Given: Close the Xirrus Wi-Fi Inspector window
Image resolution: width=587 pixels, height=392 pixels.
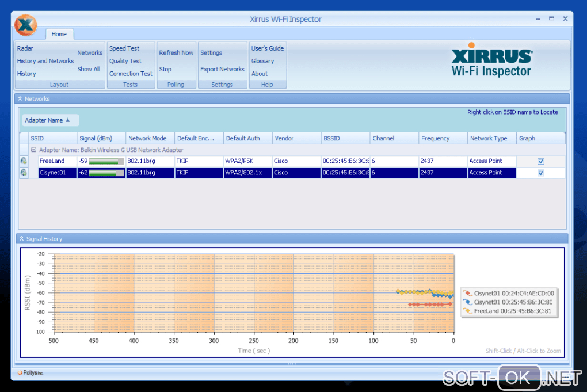Looking at the screenshot, I should [x=565, y=18].
